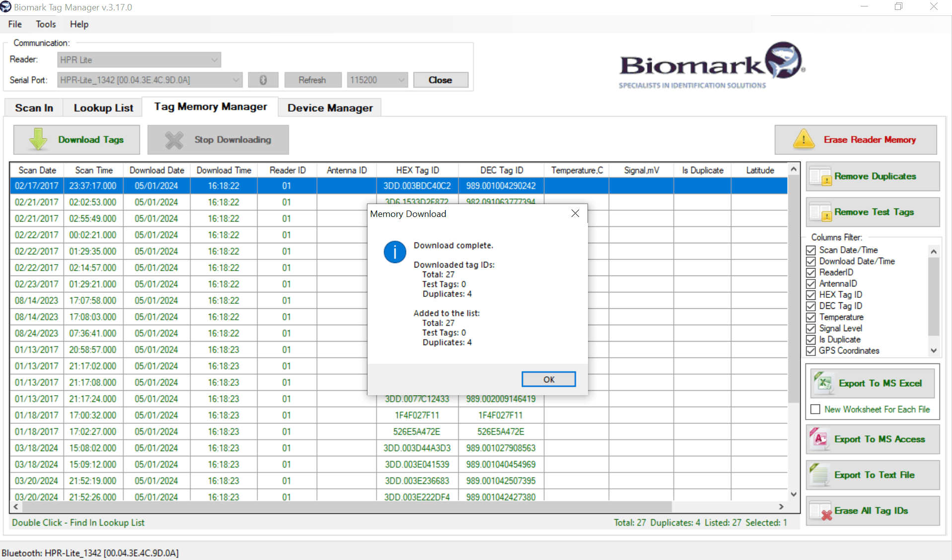This screenshot has width=952, height=560.
Task: Switch to the Device Manager tab
Action: [329, 108]
